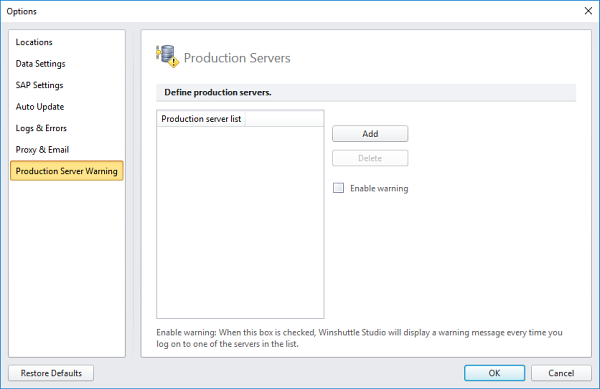Select Production Server Warning item
The width and height of the screenshot is (600, 389).
[67, 171]
